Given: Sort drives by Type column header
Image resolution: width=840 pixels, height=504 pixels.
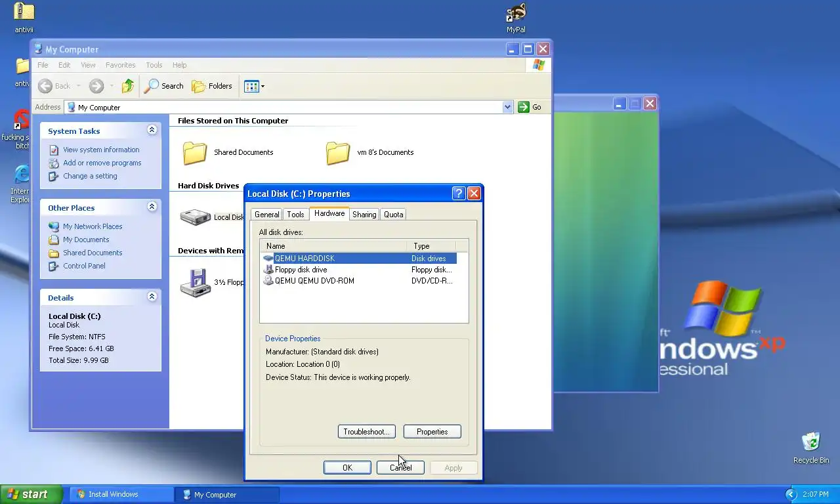Looking at the screenshot, I should tap(432, 246).
